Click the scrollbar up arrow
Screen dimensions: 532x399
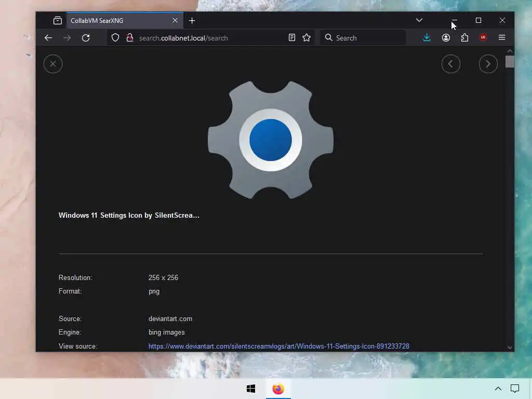click(x=510, y=51)
